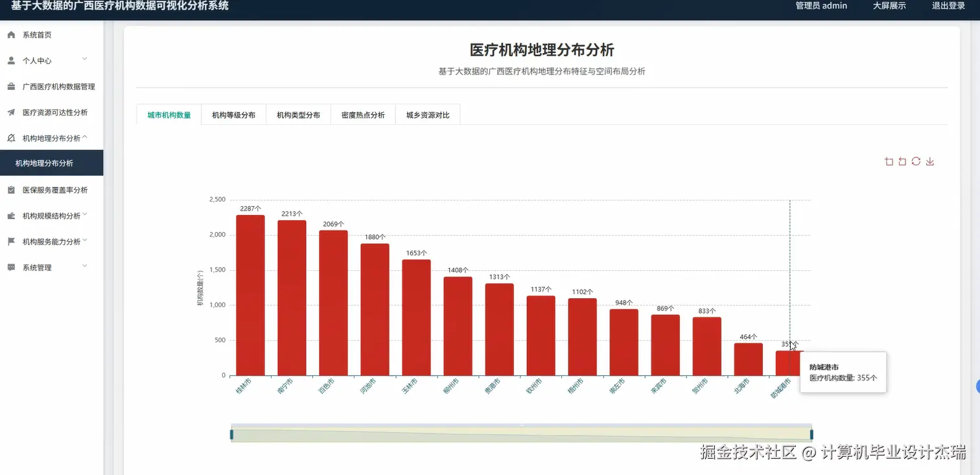Click the 柳州市 bar showing 1408个

click(x=458, y=327)
